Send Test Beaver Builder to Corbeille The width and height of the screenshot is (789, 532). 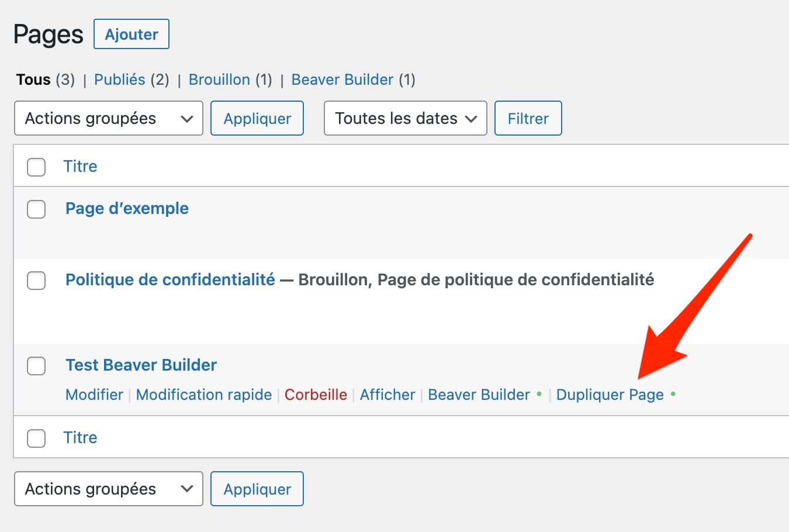(316, 395)
